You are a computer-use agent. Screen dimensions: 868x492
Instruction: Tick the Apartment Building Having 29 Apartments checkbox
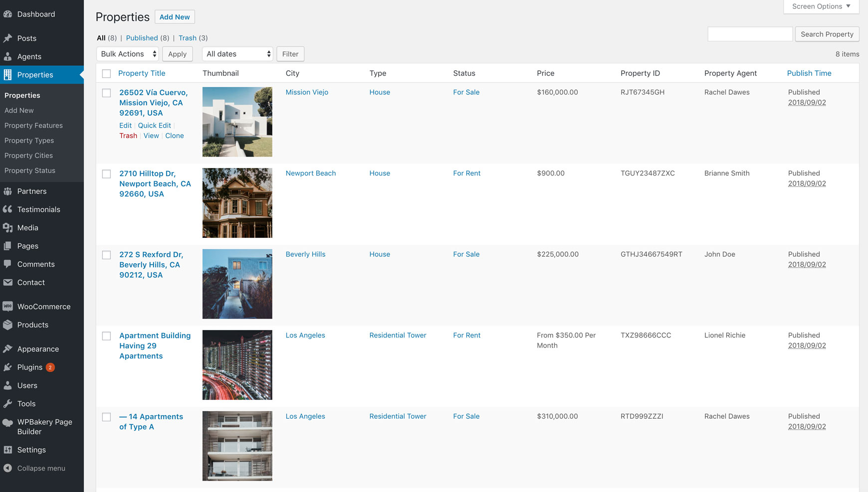pyautogui.click(x=106, y=336)
